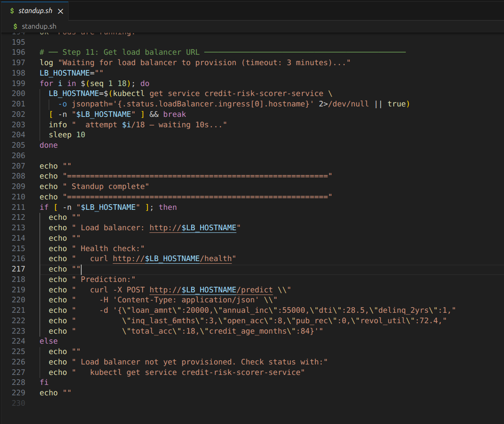Open the http://$LB_HOSTNAME link on line 213

point(193,228)
